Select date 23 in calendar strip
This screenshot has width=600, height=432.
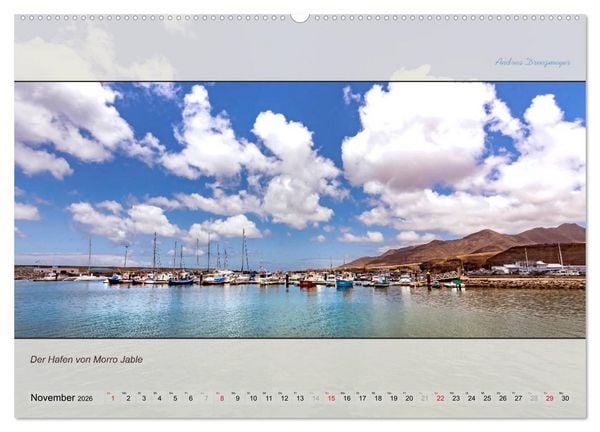(456, 398)
